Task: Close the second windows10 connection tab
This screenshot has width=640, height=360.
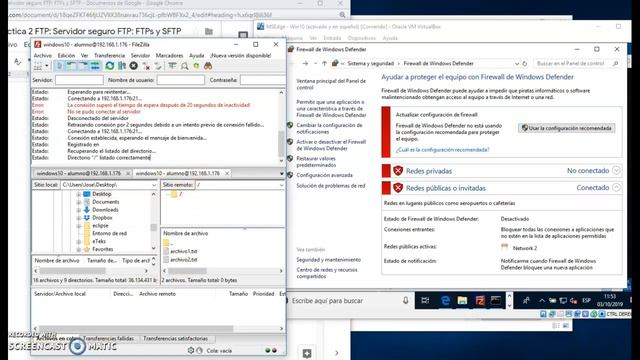Action: point(227,173)
